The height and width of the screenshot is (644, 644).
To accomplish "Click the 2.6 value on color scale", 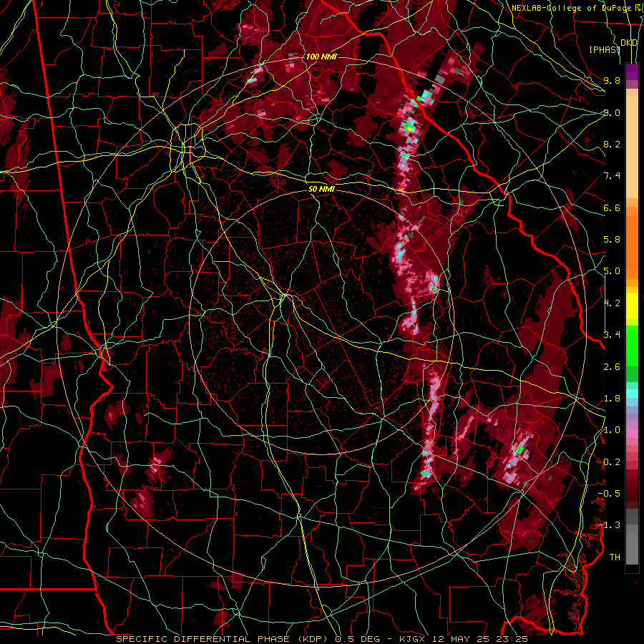I will (612, 366).
